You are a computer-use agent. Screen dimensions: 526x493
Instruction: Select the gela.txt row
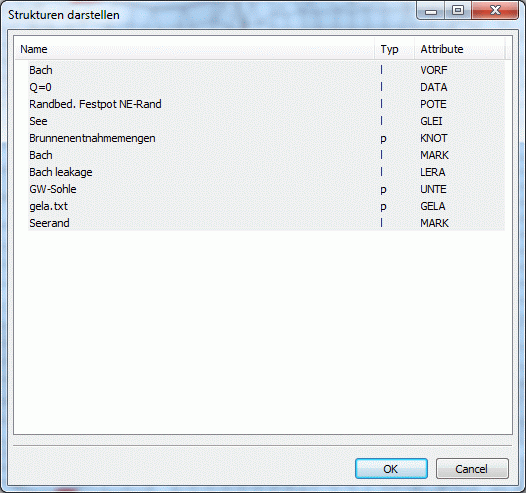266,206
